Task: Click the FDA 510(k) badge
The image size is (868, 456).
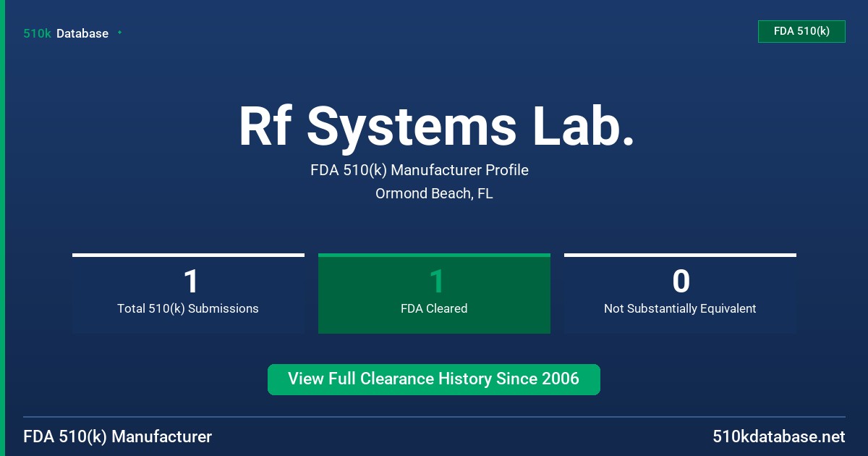Action: 801,31
